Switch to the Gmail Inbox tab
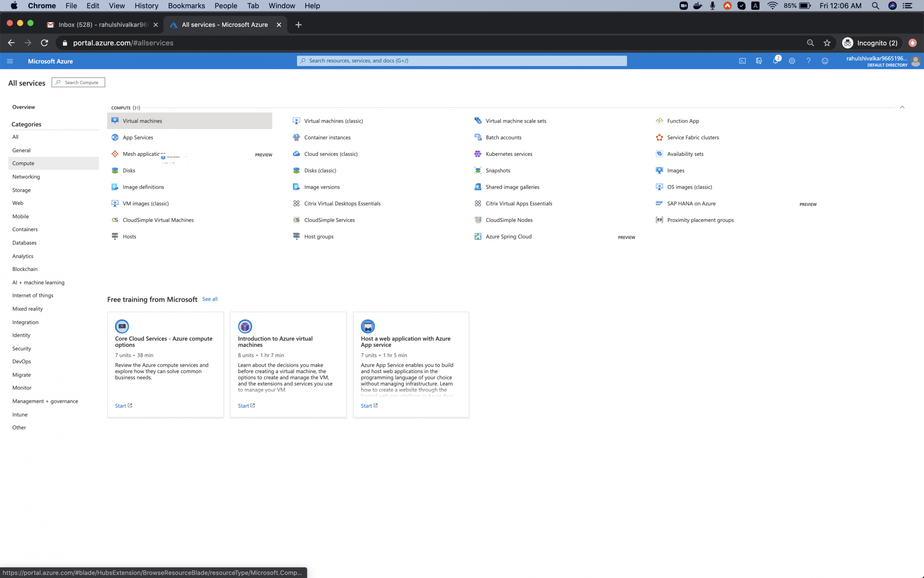924x578 pixels. tap(103, 25)
